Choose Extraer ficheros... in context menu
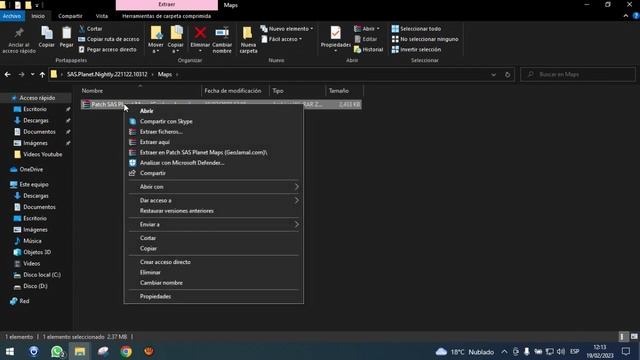Screen dimensions: 640x360 point(213,132)
